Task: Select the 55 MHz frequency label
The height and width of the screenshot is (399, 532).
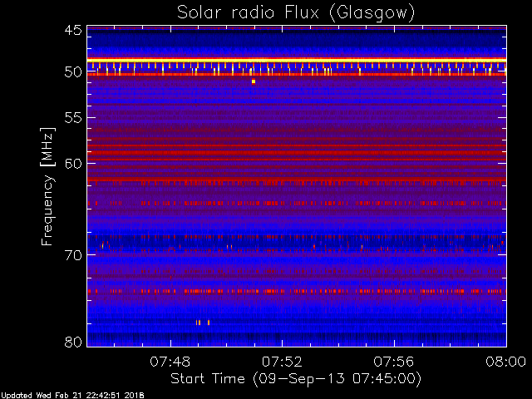Action: click(73, 118)
